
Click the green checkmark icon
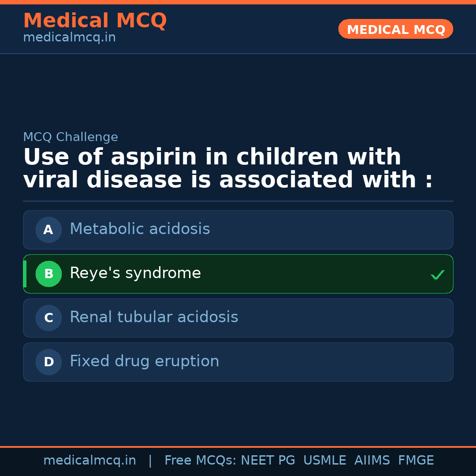437,275
